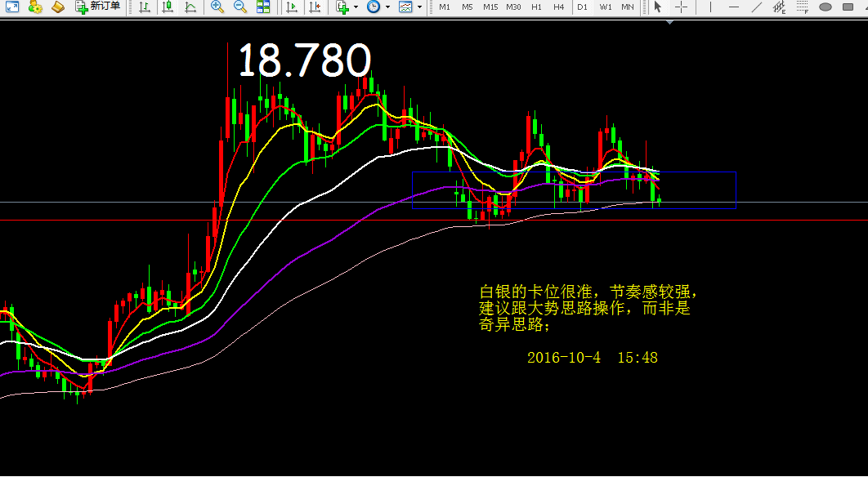Viewport: 868px width, 477px height.
Task: Select the H1 timeframe
Action: [x=536, y=7]
